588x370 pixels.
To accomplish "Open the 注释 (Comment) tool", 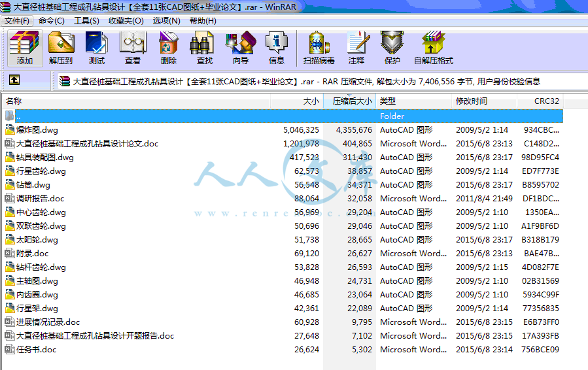I will (356, 48).
